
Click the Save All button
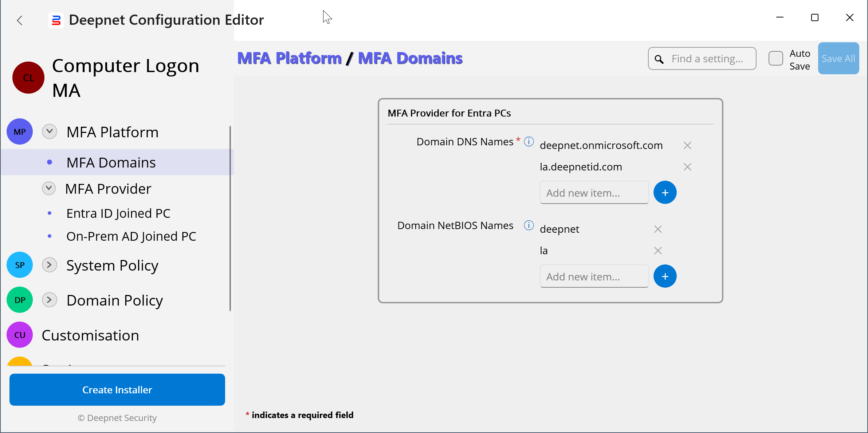pos(838,59)
